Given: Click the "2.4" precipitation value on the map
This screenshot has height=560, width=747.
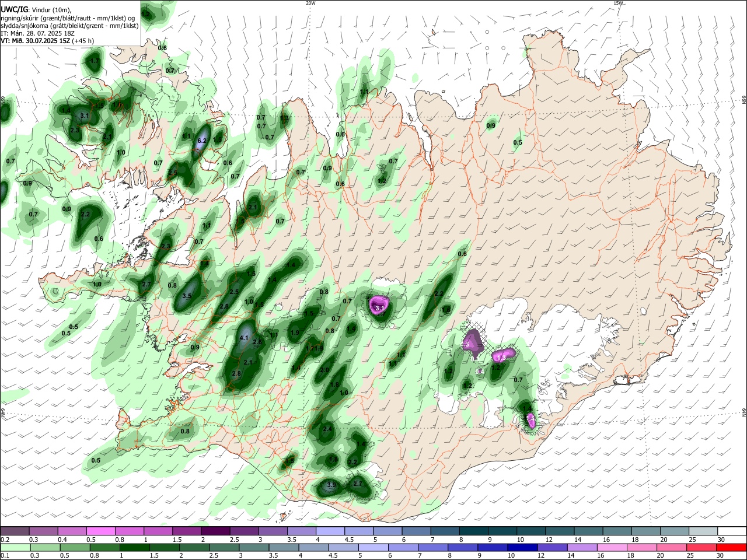Looking at the screenshot, I should click(327, 429).
